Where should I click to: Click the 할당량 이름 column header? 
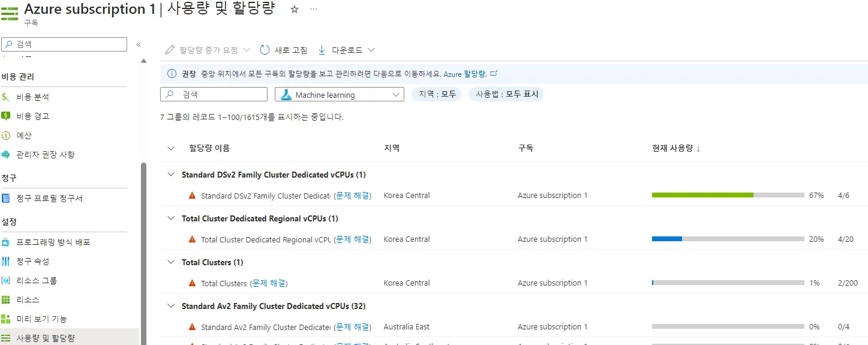coord(209,148)
